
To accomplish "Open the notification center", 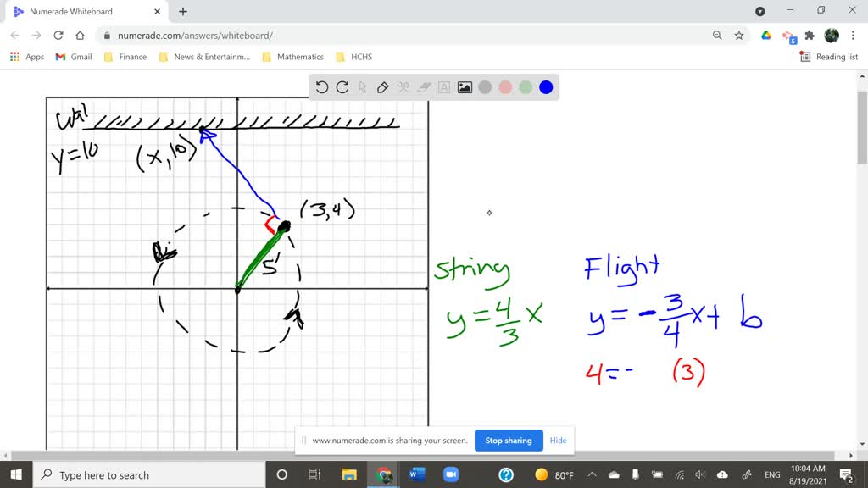I will coord(847,474).
